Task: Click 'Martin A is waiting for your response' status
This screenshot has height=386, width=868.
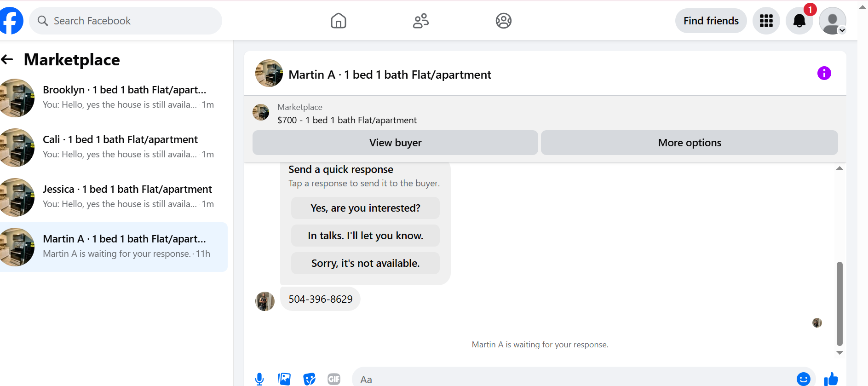Action: coord(540,345)
